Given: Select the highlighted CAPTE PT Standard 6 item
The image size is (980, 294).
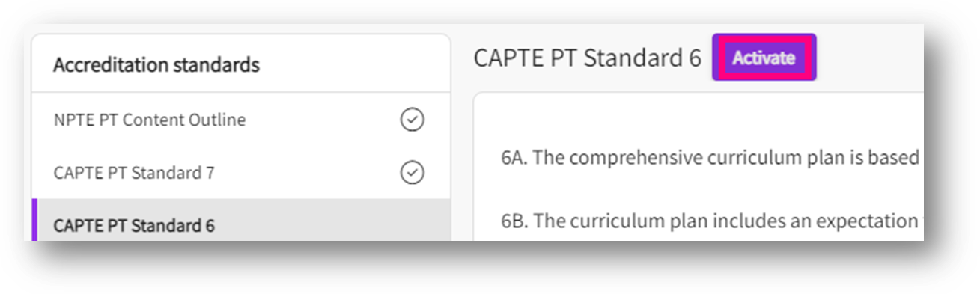Looking at the screenshot, I should click(241, 220).
